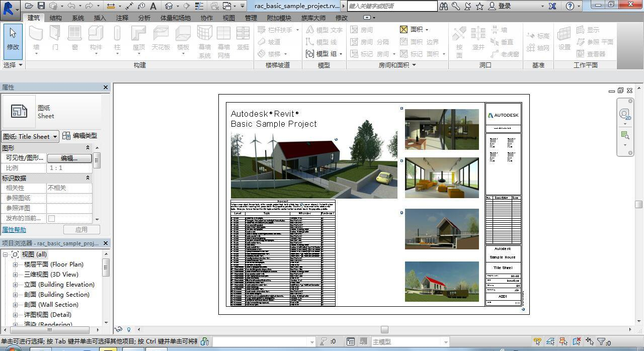Viewport: 644px width, 351px height.
Task: Click the Text tool letter A icon
Action: (x=153, y=6)
